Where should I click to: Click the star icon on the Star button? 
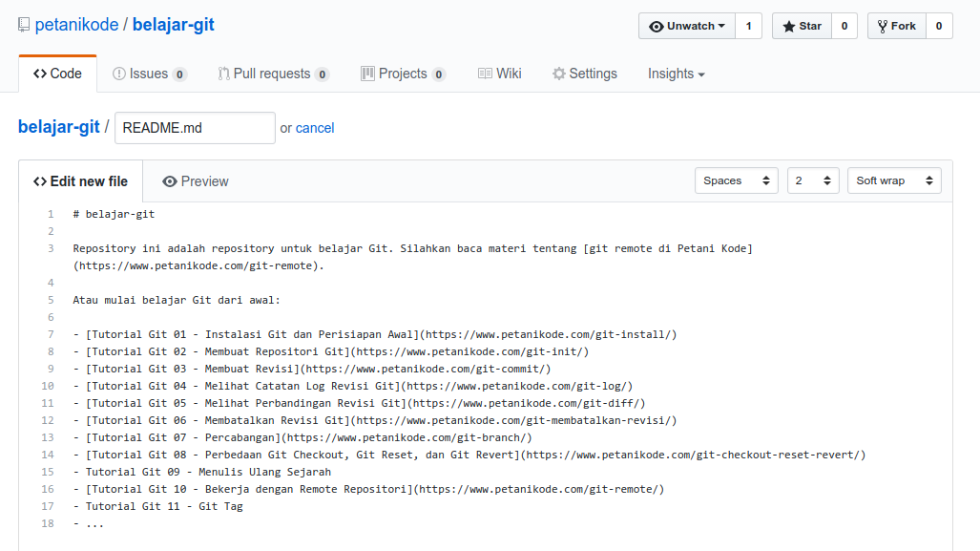(x=790, y=26)
